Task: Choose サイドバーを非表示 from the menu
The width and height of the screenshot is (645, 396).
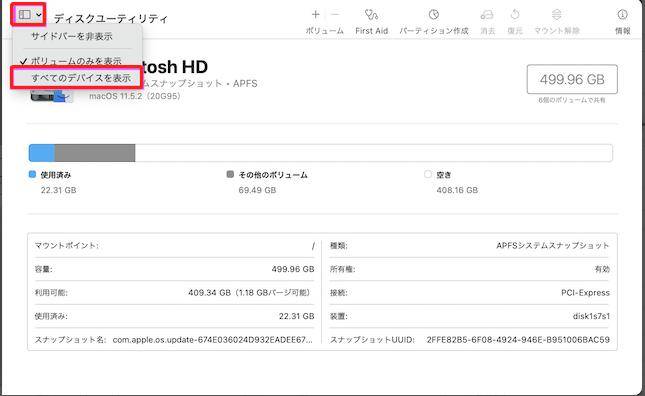Action: point(72,36)
